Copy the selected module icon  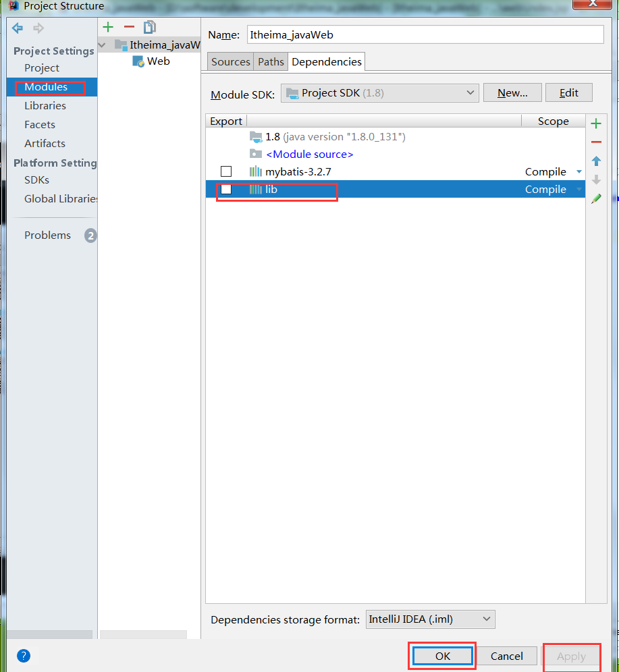[x=150, y=28]
